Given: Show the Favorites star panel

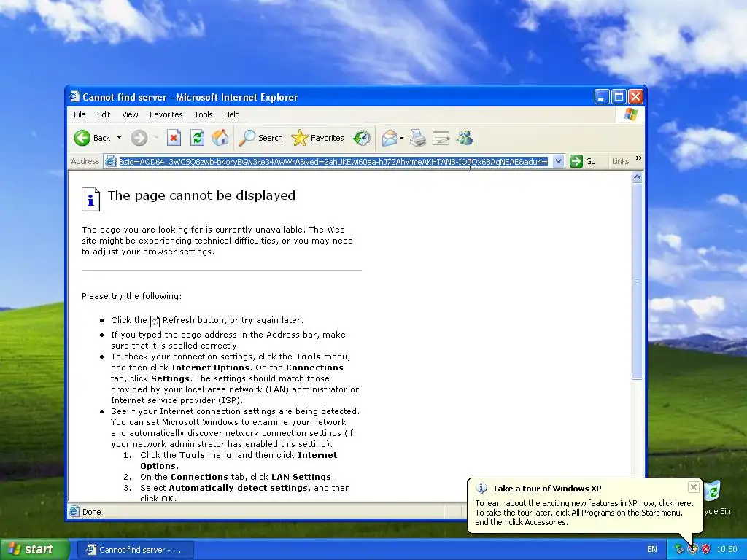Looking at the screenshot, I should tap(317, 138).
